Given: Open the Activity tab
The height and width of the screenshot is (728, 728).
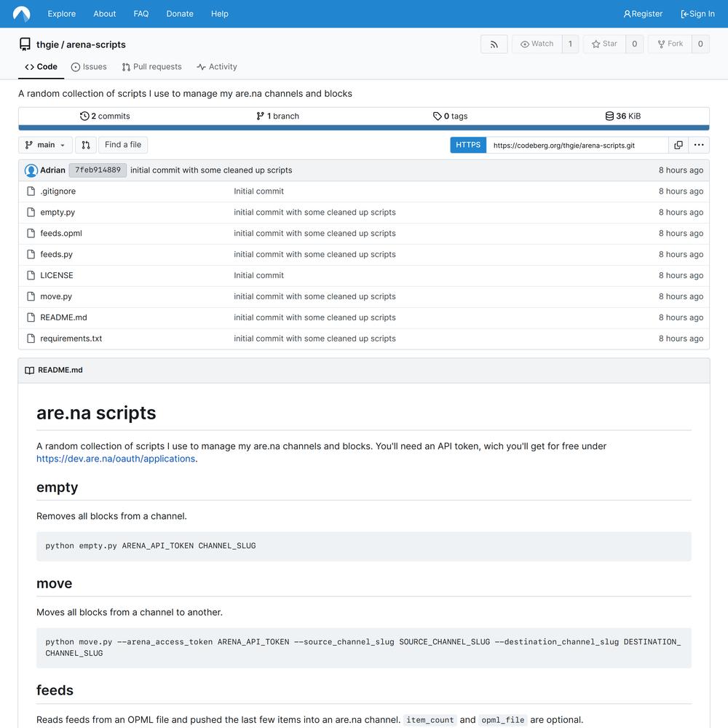Looking at the screenshot, I should [217, 67].
